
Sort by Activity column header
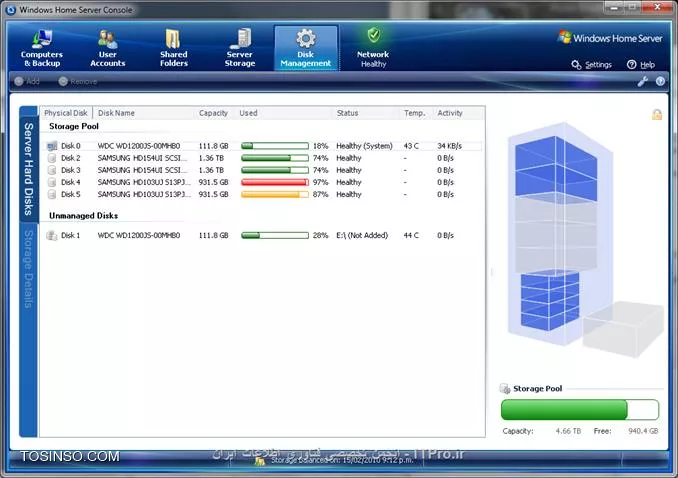click(x=450, y=113)
